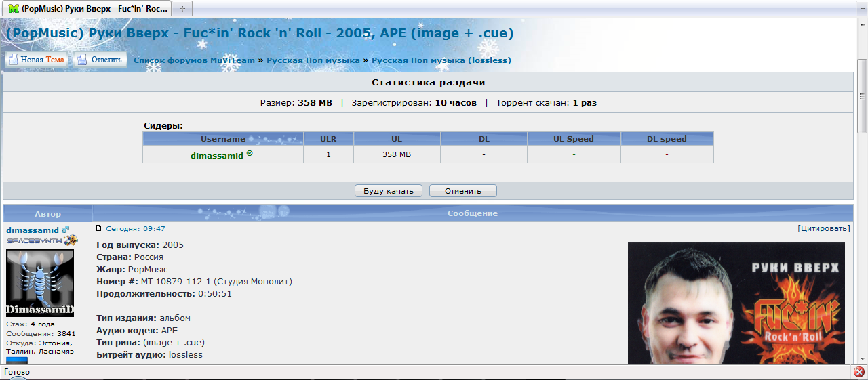The width and height of the screenshot is (868, 380).
Task: Click the Новая Тема page icon
Action: click(x=13, y=60)
